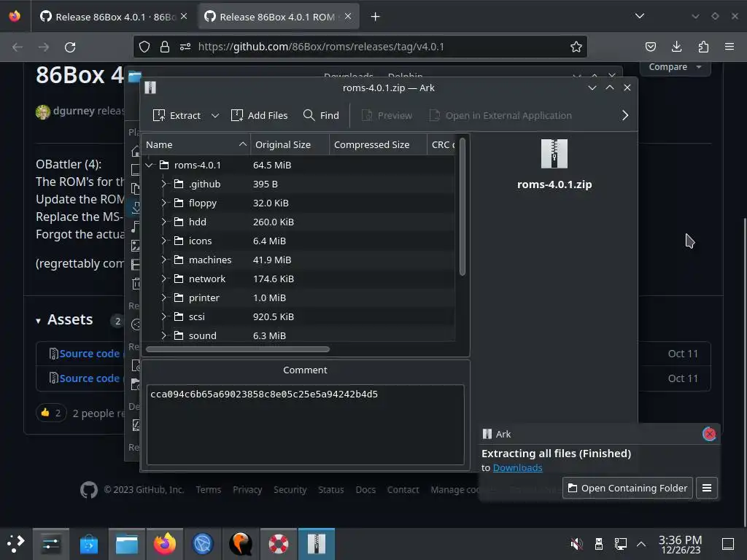Open the Extract dropdown arrow

click(215, 115)
